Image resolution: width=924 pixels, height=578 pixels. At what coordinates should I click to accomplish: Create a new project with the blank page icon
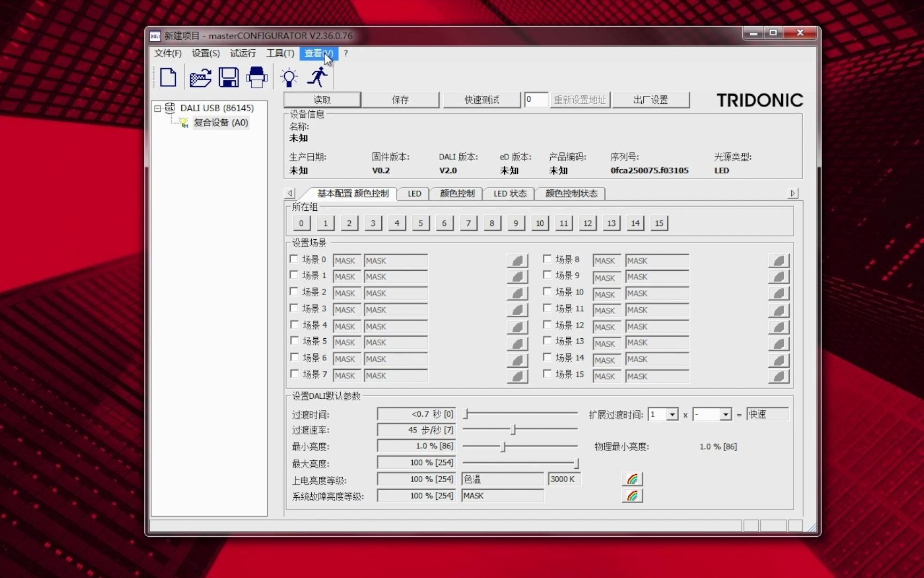[168, 78]
